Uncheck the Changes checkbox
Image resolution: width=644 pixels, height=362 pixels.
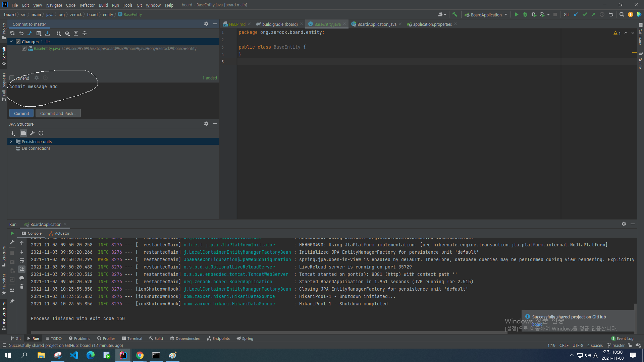pos(18,42)
